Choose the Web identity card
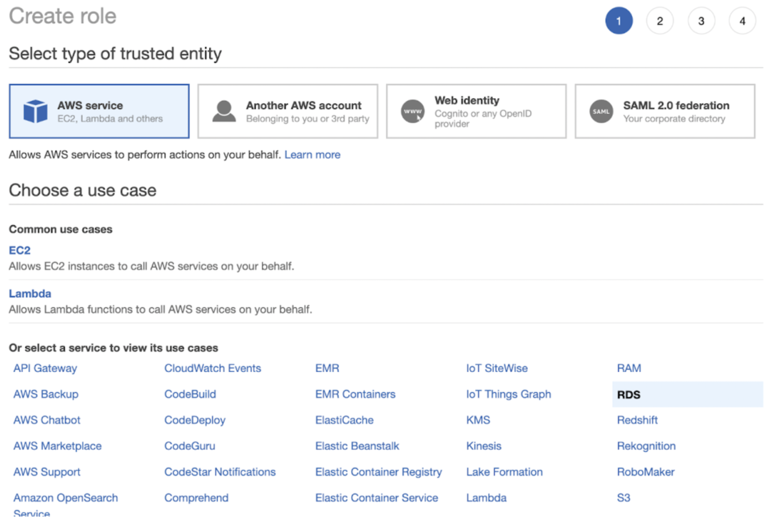The image size is (769, 532). [x=476, y=111]
